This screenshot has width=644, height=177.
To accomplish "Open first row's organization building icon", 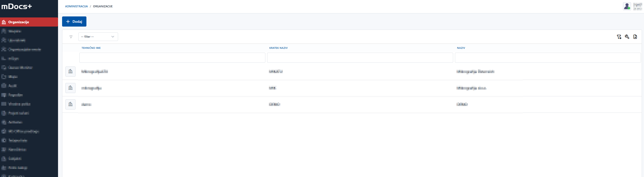I will pyautogui.click(x=70, y=72).
